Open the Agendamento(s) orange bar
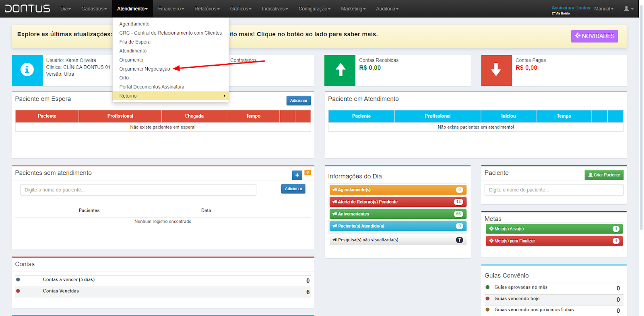Screen dimensions: 644x316 point(398,190)
